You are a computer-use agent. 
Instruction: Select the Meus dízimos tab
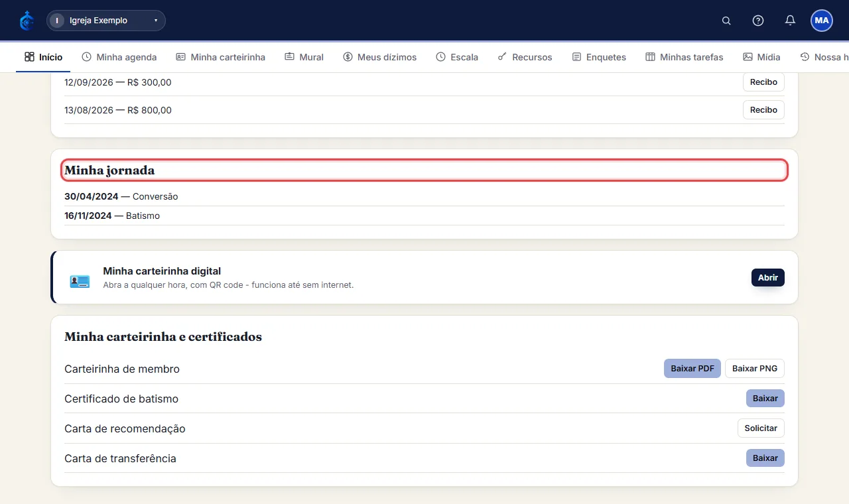(379, 57)
